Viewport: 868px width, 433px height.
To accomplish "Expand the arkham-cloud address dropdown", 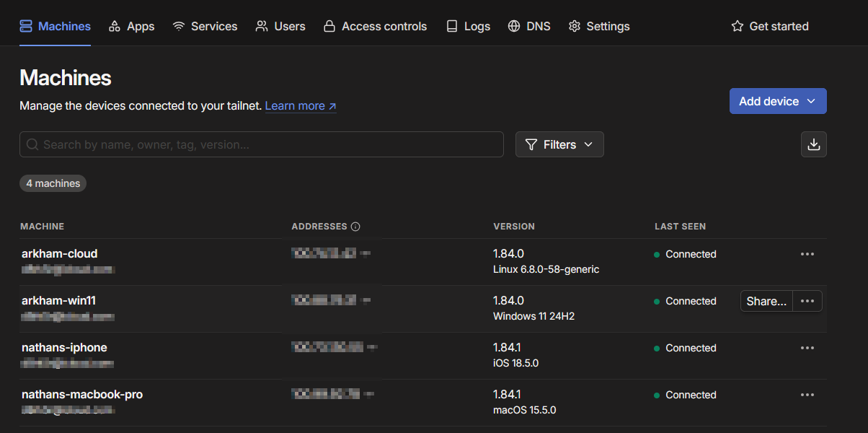I will coord(366,254).
